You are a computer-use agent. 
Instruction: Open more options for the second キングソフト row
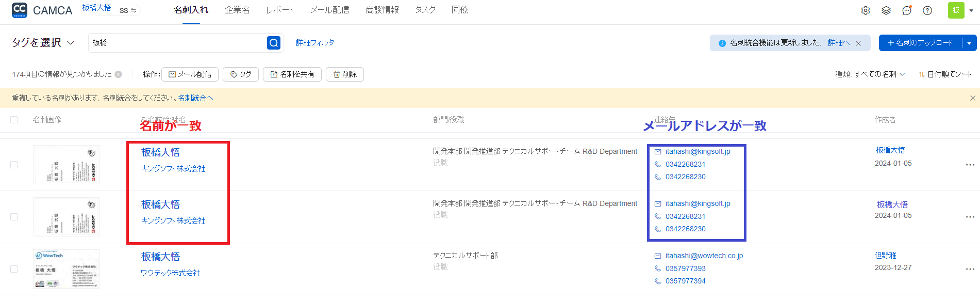click(970, 217)
